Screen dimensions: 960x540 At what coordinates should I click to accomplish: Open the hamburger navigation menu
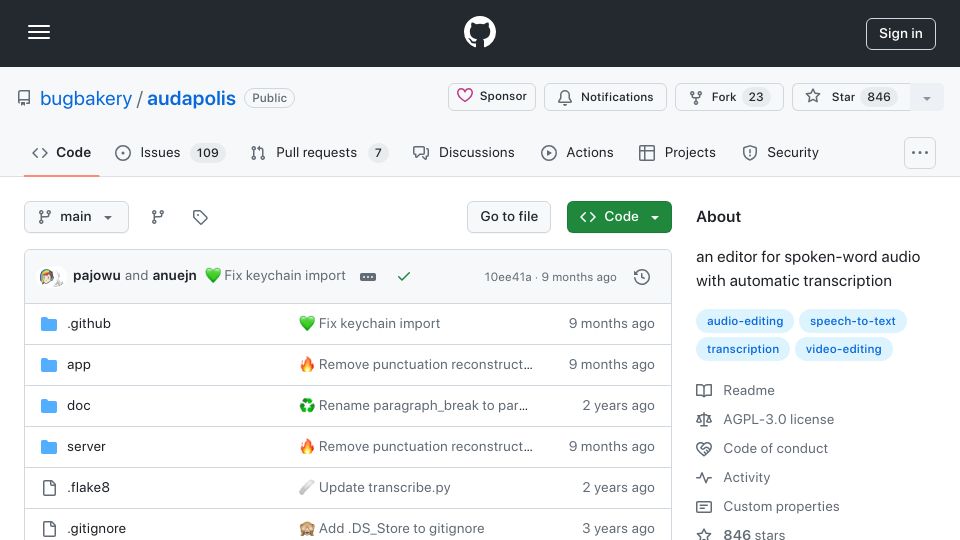tap(39, 32)
